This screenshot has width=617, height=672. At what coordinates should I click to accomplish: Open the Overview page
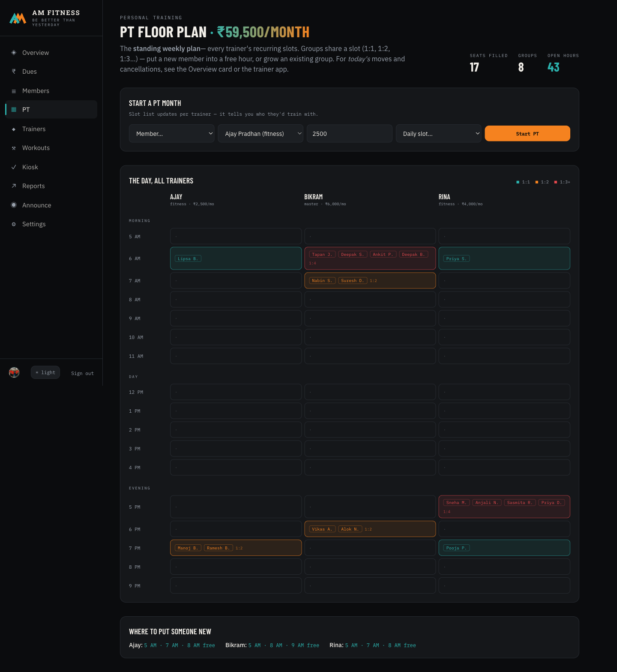coord(51,53)
